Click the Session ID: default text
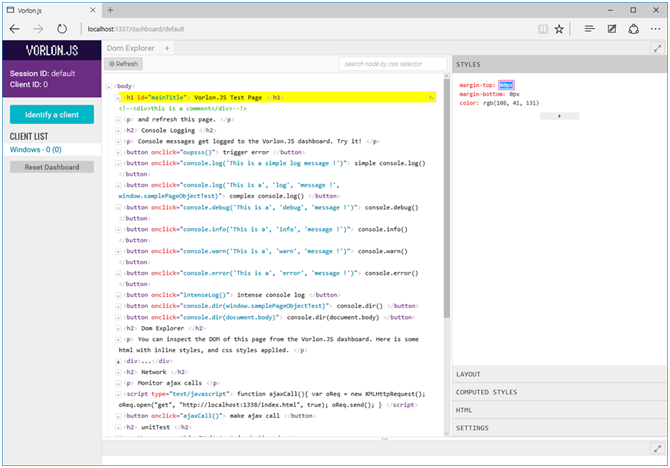670x468 pixels. [42, 74]
